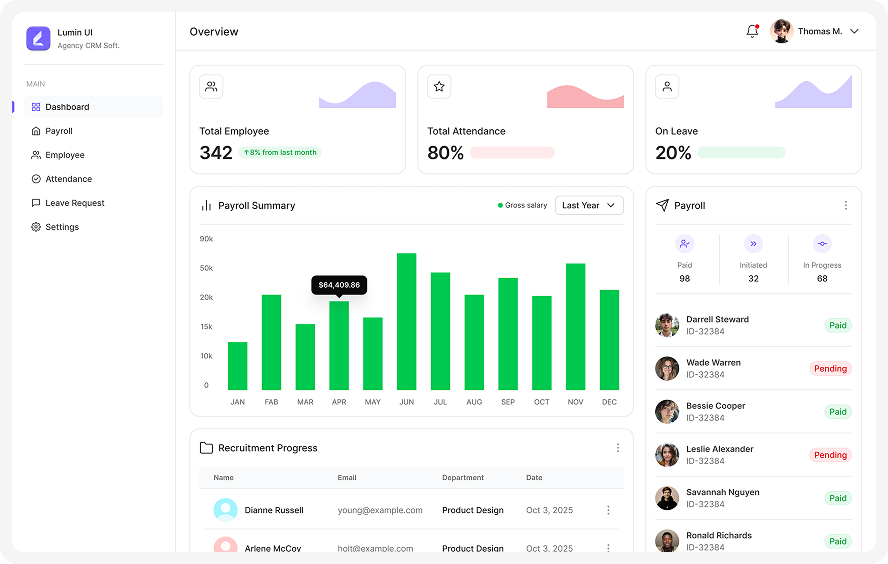
Task: Click the Total Attendance pink progress bar
Action: tap(512, 153)
